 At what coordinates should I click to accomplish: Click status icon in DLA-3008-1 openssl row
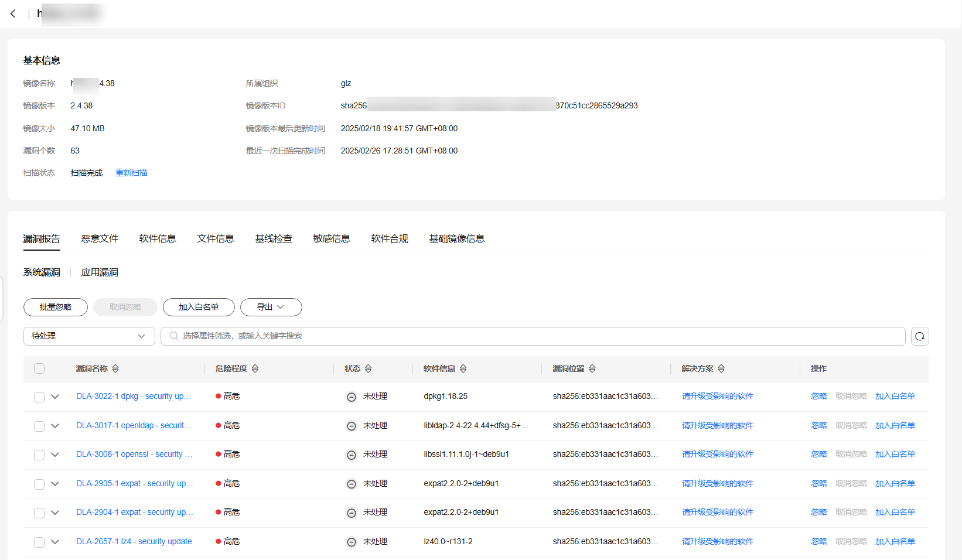[x=352, y=455]
